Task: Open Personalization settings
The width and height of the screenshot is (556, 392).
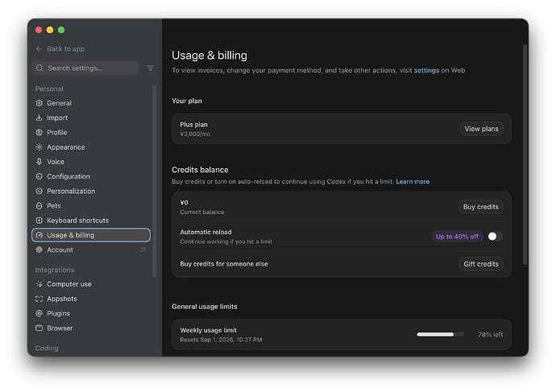Action: pos(91,191)
